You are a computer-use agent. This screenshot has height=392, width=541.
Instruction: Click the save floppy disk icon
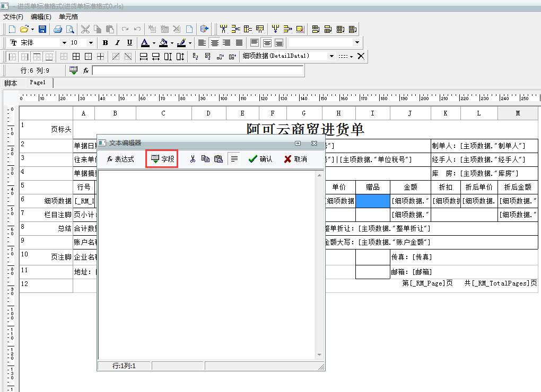pos(42,29)
